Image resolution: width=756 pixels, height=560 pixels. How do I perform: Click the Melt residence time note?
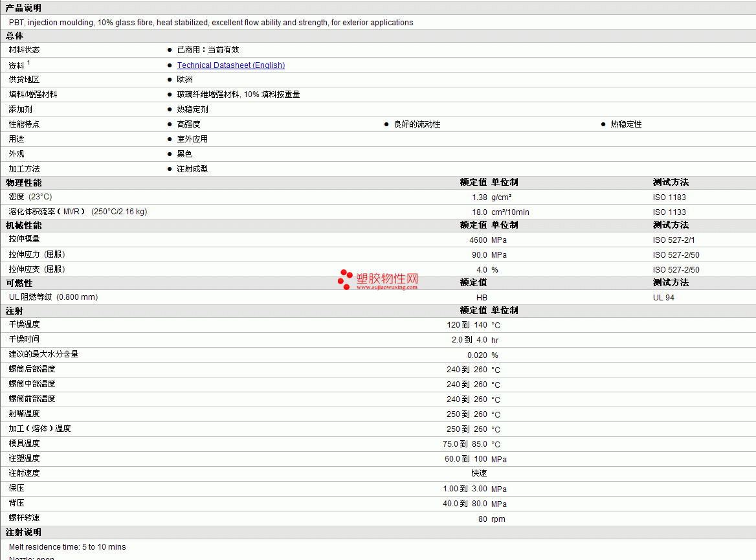tap(67, 547)
